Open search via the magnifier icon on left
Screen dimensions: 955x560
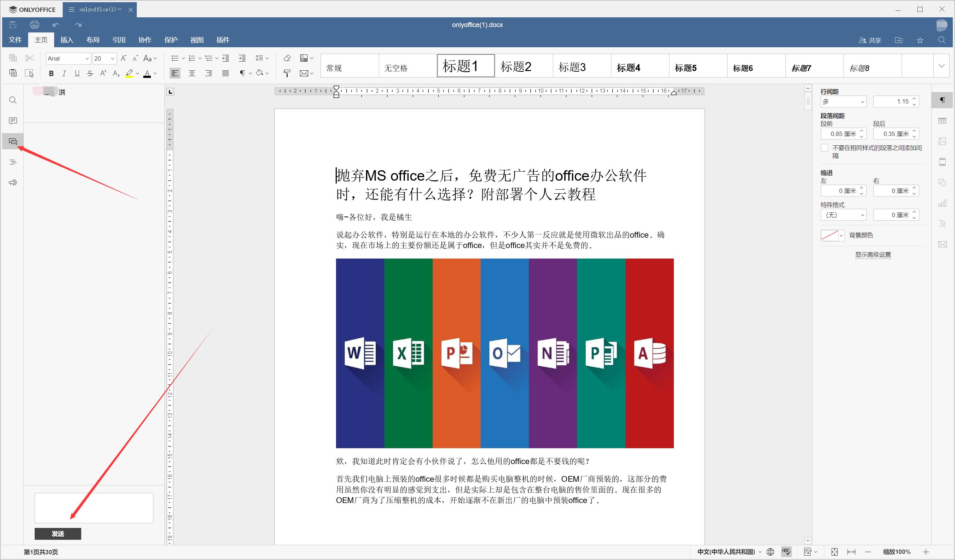pyautogui.click(x=13, y=100)
